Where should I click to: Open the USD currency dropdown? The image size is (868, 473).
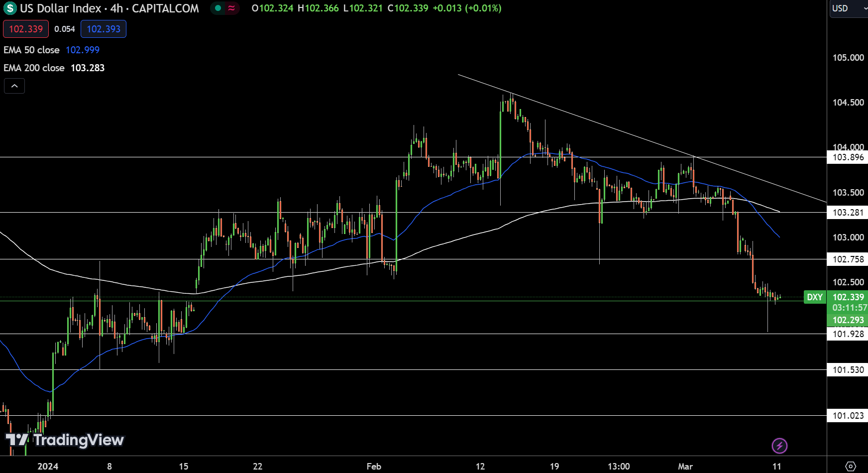[849, 8]
